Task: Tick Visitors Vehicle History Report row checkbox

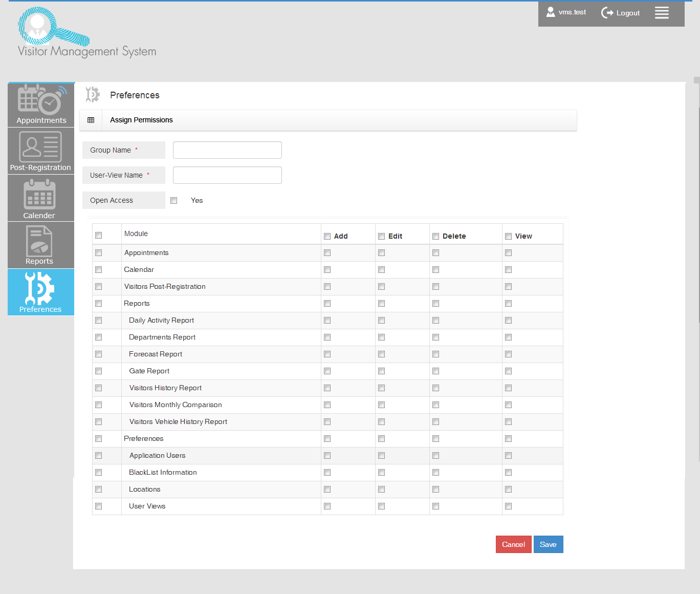Action: click(99, 422)
